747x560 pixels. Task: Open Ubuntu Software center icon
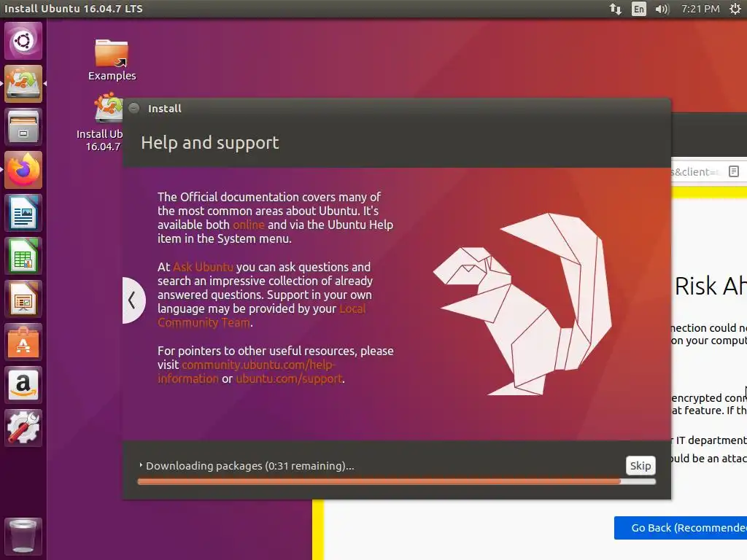[23, 342]
